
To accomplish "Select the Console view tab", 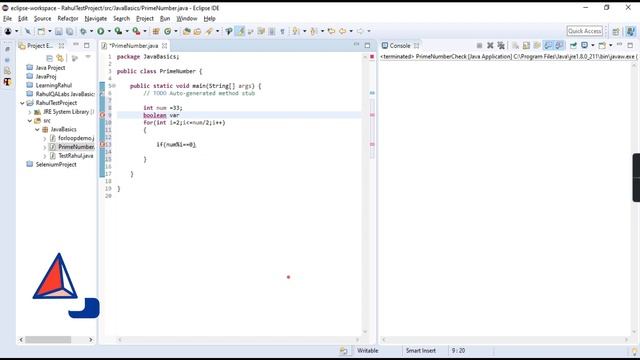I will pos(400,46).
